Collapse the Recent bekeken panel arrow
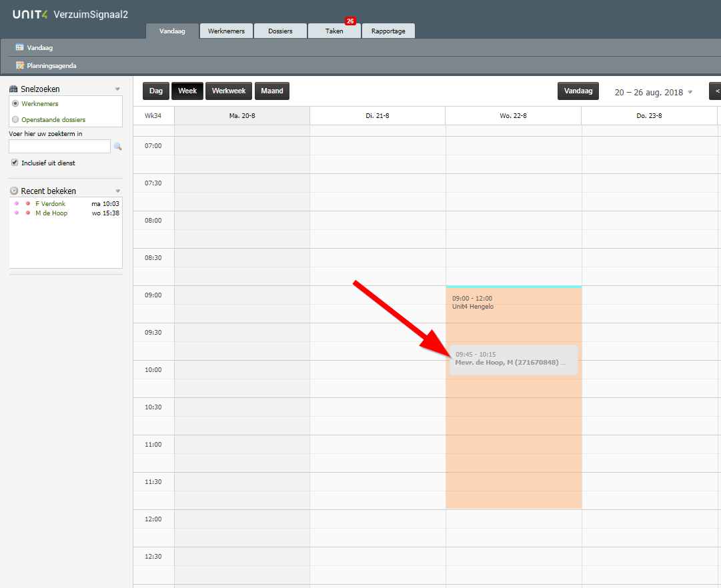The image size is (721, 588). point(117,191)
